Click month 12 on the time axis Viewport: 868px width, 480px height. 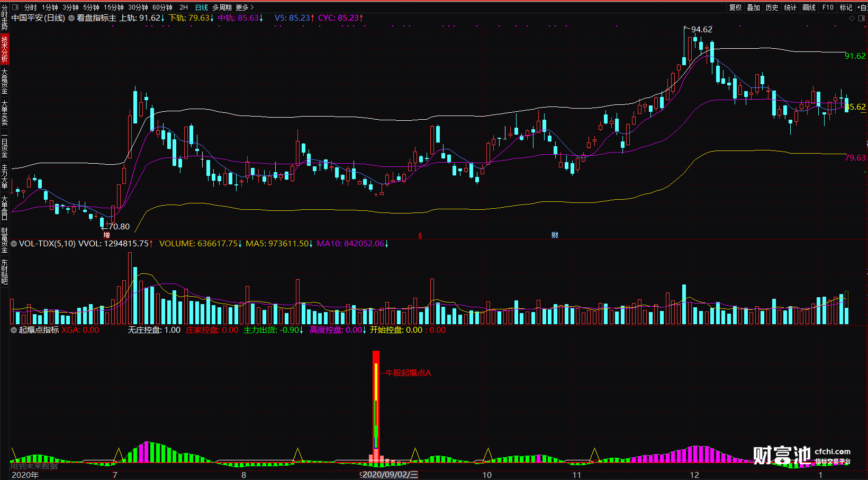[x=694, y=475]
